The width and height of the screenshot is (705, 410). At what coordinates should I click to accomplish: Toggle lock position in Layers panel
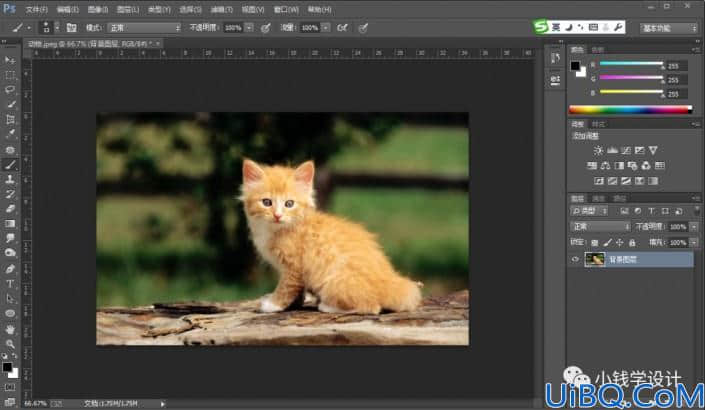pos(620,243)
